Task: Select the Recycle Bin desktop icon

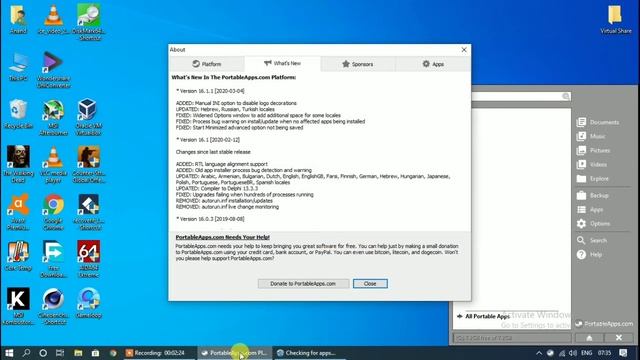Action: click(18, 114)
